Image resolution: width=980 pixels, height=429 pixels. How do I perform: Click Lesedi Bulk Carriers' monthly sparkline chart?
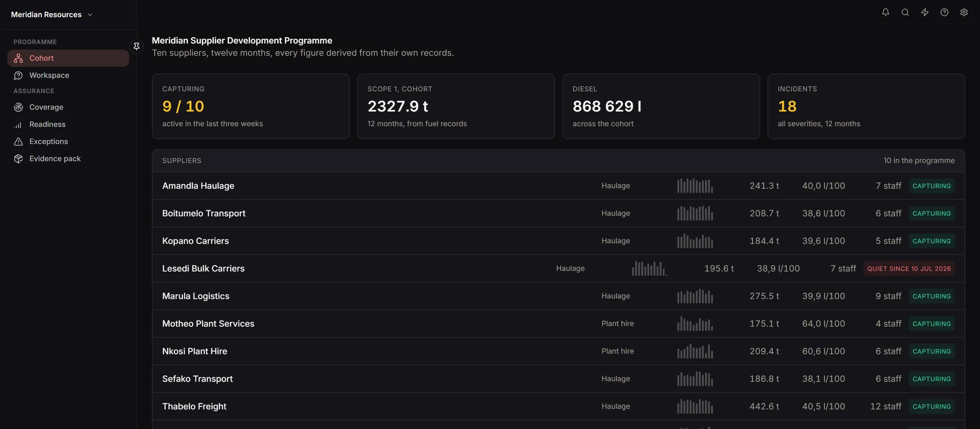click(650, 269)
